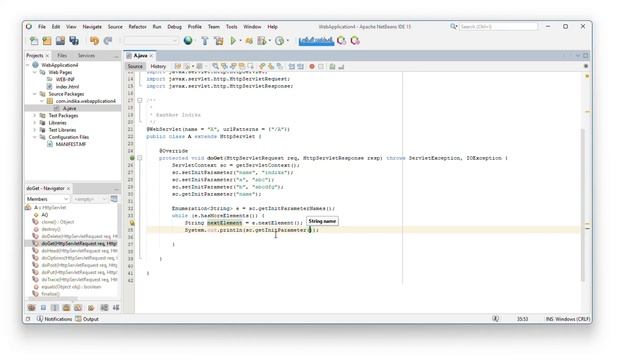This screenshot has height=360, width=640.
Task: Click the blue memory usage bar
Action: click(x=316, y=40)
